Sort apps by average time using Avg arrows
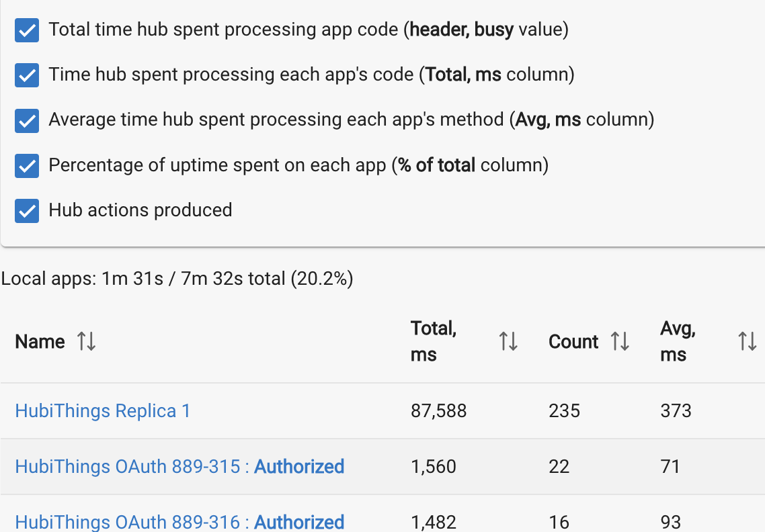The width and height of the screenshot is (765, 532). [x=747, y=341]
